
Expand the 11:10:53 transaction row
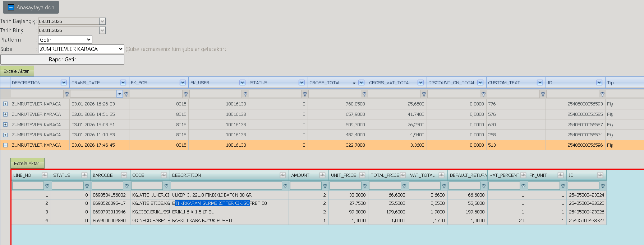click(5, 135)
